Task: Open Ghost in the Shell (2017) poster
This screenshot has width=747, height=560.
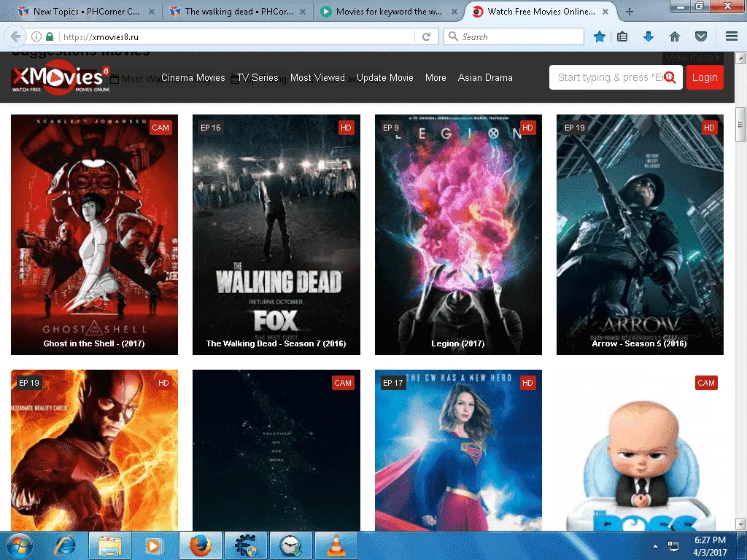Action: coord(94,234)
